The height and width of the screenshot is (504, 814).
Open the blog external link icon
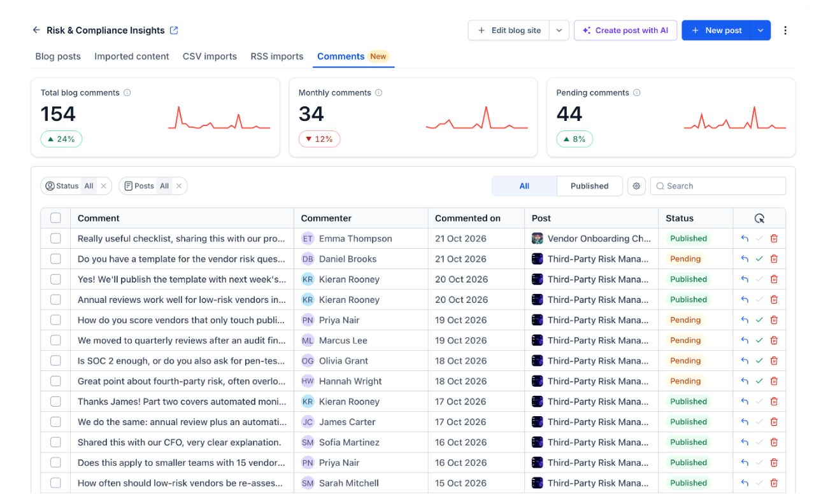(x=174, y=31)
